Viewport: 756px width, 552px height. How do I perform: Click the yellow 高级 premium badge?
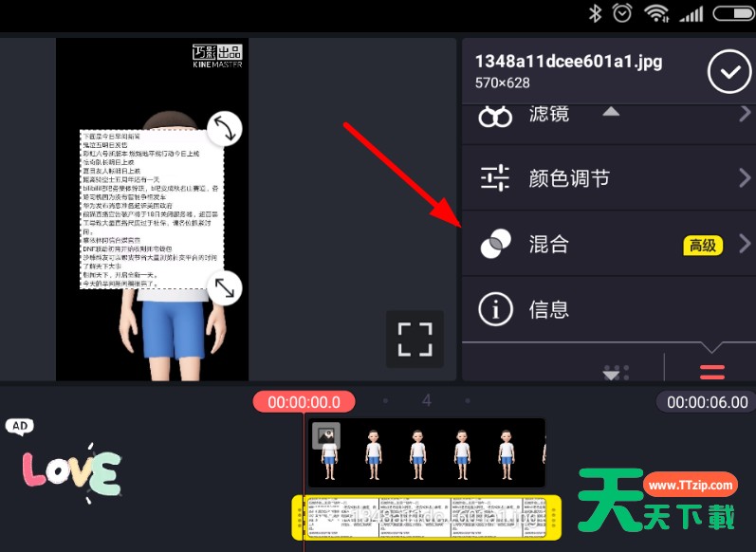703,245
